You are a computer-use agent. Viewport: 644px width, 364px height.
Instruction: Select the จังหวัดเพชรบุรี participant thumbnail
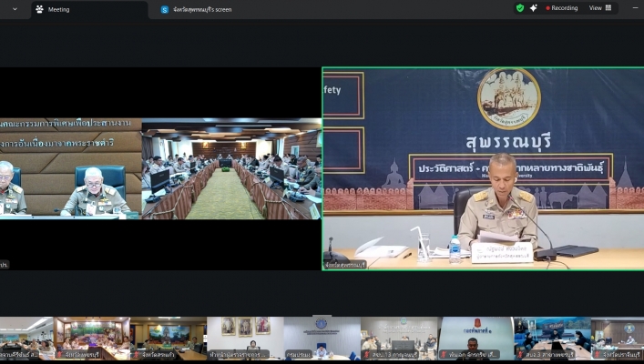coord(91,339)
